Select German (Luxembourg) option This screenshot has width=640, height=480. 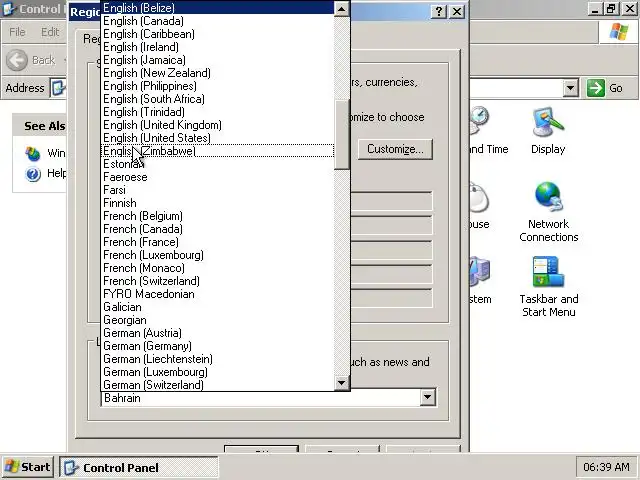(217, 372)
